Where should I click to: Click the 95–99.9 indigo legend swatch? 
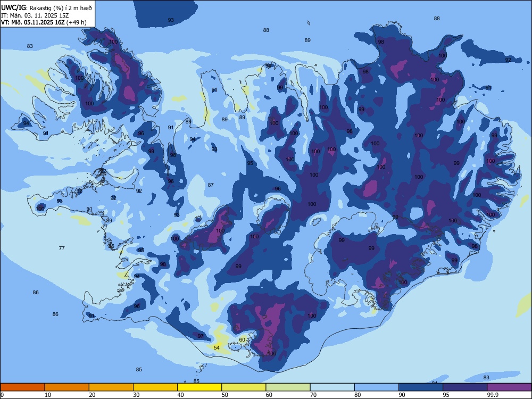[x=465, y=387]
